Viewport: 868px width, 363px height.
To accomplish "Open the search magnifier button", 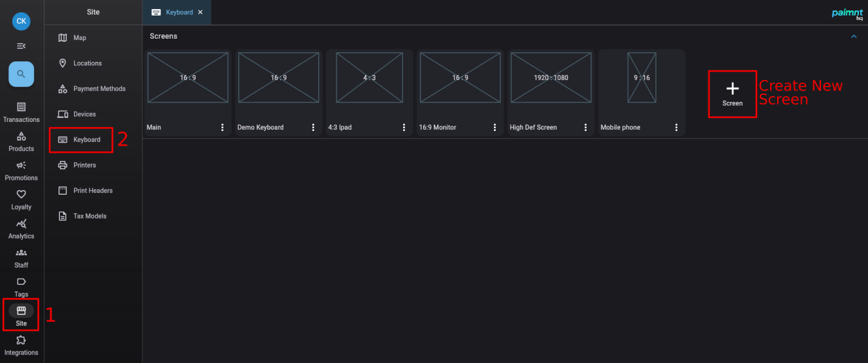I will (x=21, y=74).
